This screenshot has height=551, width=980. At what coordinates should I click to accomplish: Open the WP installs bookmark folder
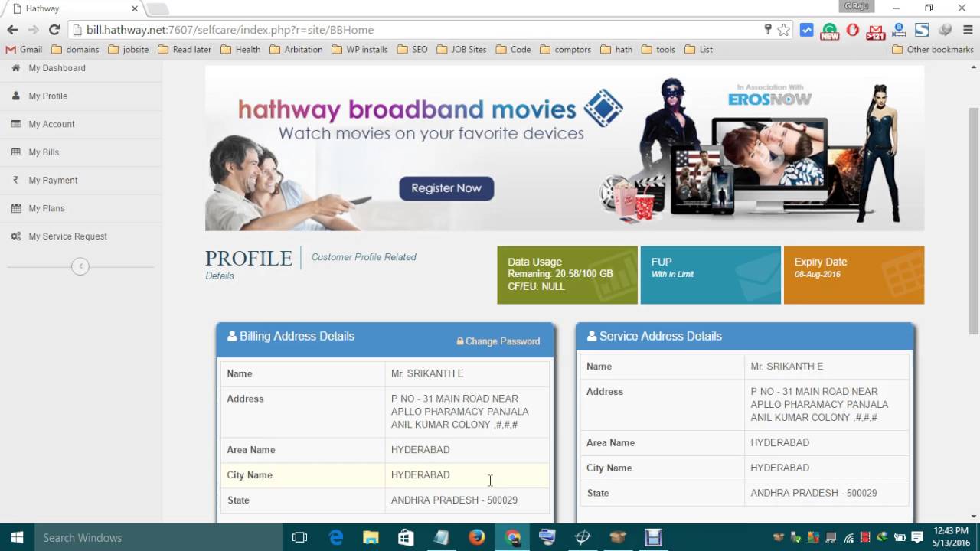[360, 49]
